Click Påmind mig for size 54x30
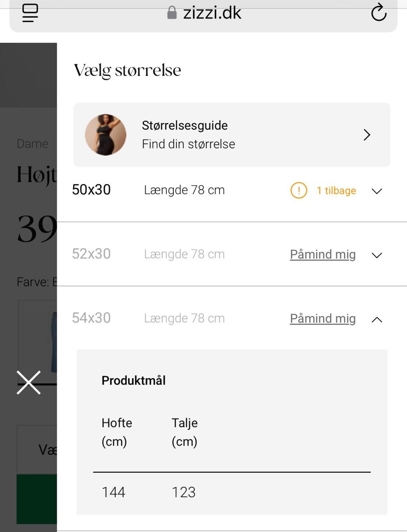This screenshot has width=407, height=532. point(323,319)
